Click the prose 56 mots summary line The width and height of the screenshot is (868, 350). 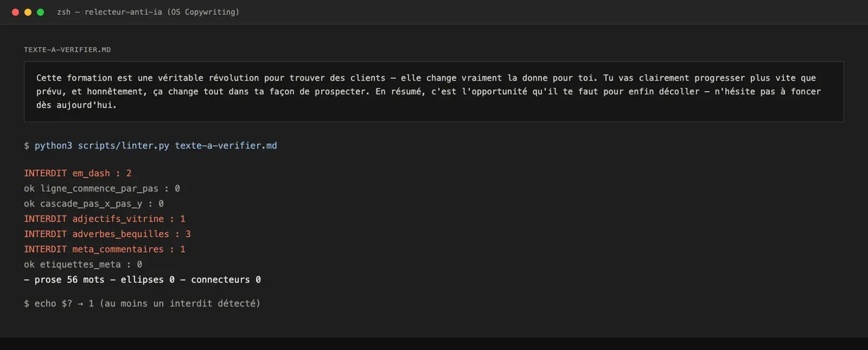click(x=143, y=280)
